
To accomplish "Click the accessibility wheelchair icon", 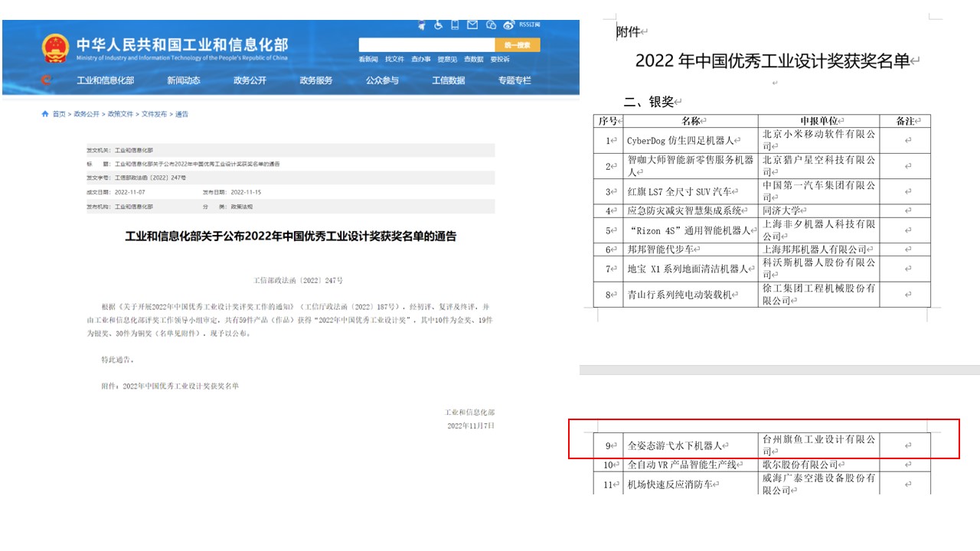I will point(438,24).
